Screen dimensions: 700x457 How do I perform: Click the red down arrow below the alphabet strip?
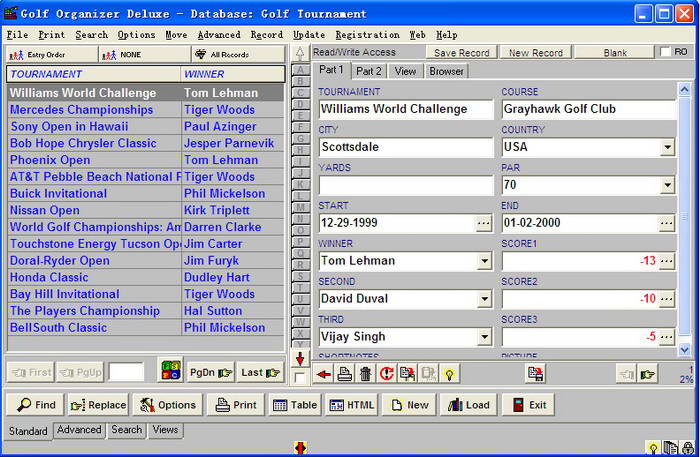pyautogui.click(x=300, y=359)
